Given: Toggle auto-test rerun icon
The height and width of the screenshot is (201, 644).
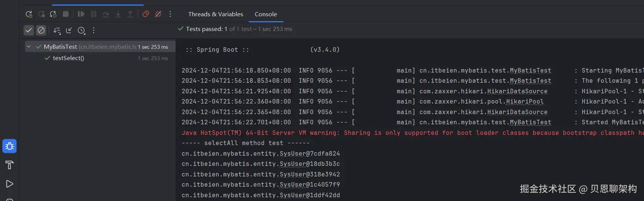Looking at the screenshot, I should pos(53,14).
